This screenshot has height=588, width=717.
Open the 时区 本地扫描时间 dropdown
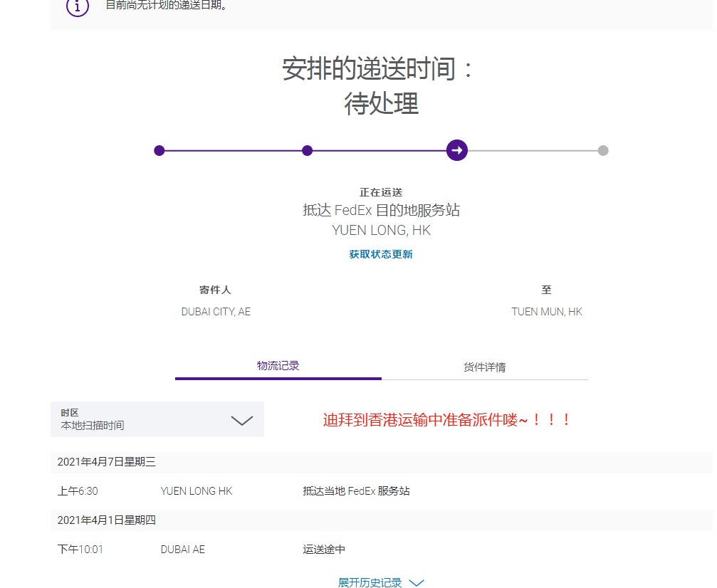(x=157, y=419)
